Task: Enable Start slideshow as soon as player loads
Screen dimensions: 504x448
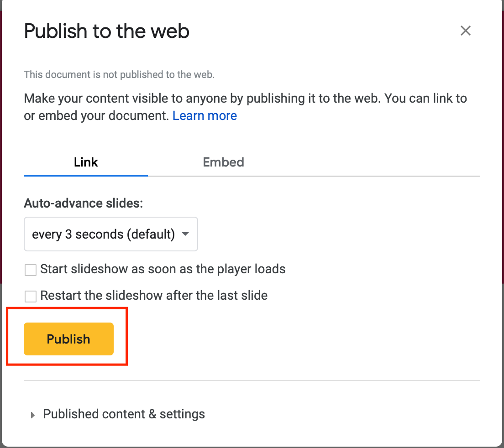Action: tap(31, 270)
